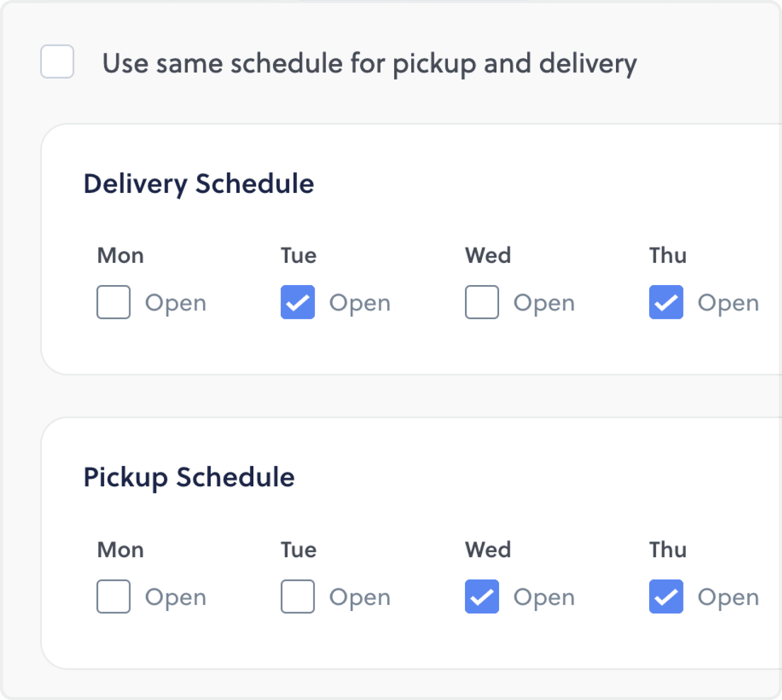
Task: Click Open label under Delivery Thursday
Action: pyautogui.click(x=728, y=303)
